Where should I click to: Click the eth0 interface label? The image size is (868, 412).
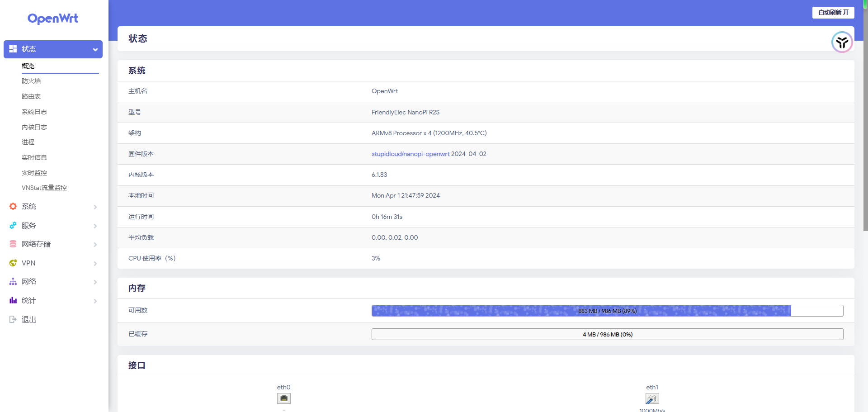pos(284,387)
